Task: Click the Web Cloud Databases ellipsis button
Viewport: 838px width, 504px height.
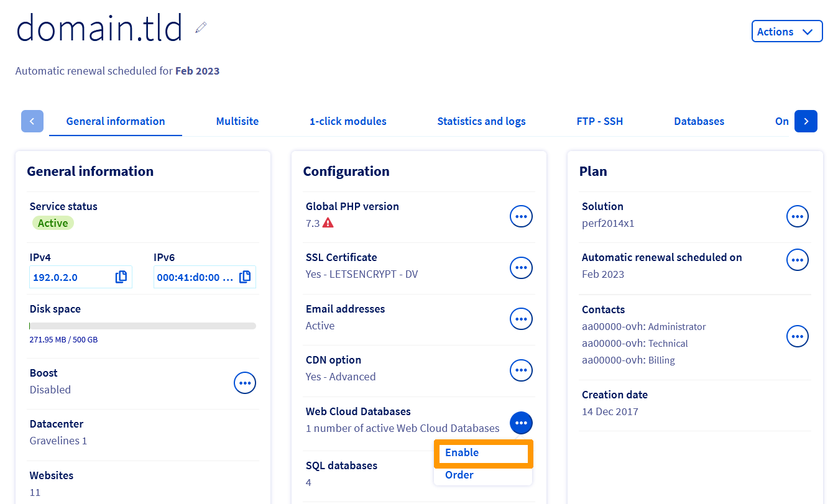Action: coord(521,423)
